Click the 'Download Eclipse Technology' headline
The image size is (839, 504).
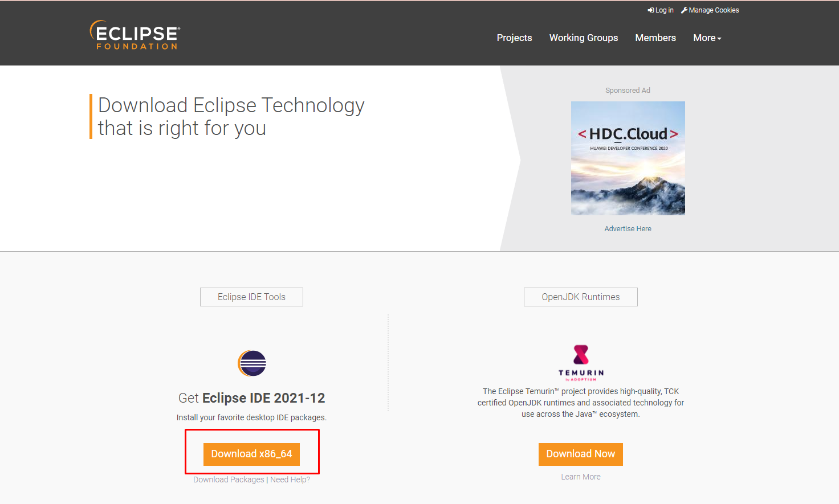point(231,117)
